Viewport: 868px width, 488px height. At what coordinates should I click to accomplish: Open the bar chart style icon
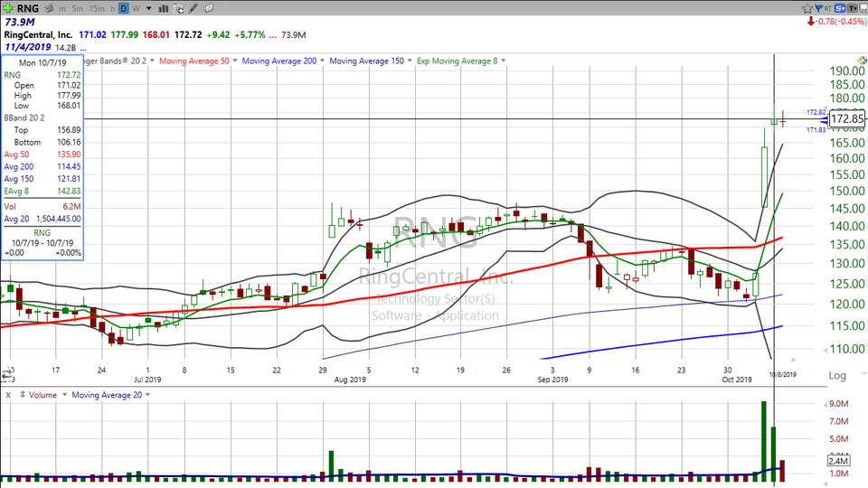point(160,8)
